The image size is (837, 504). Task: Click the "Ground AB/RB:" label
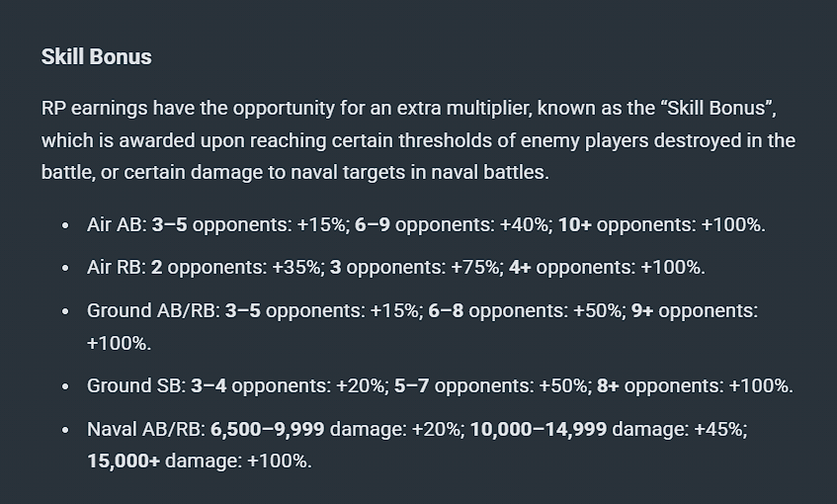tap(153, 310)
